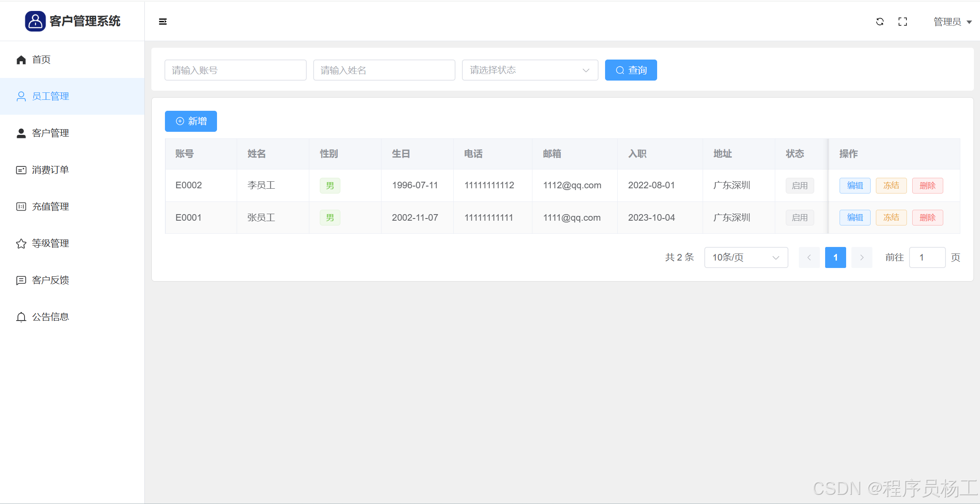980x504 pixels.
Task: Click the home icon beside 首页
Action: pos(21,60)
